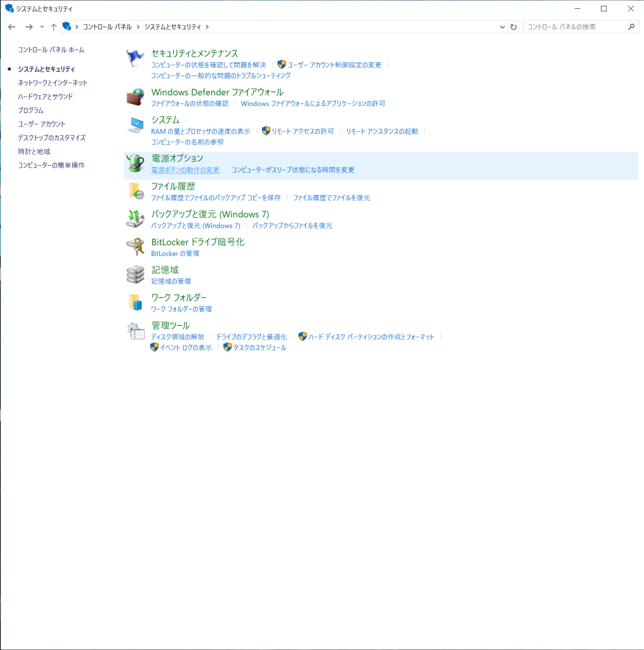The height and width of the screenshot is (650, 644).
Task: Click the 電源オプション battery icon
Action: click(135, 163)
